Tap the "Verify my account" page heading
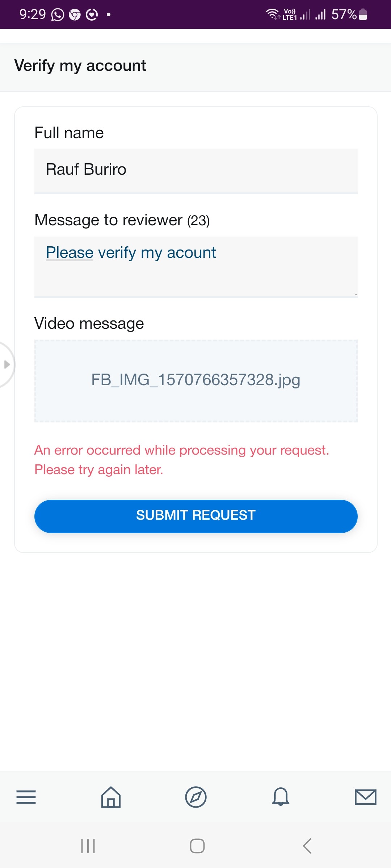The height and width of the screenshot is (868, 391). pyautogui.click(x=80, y=66)
